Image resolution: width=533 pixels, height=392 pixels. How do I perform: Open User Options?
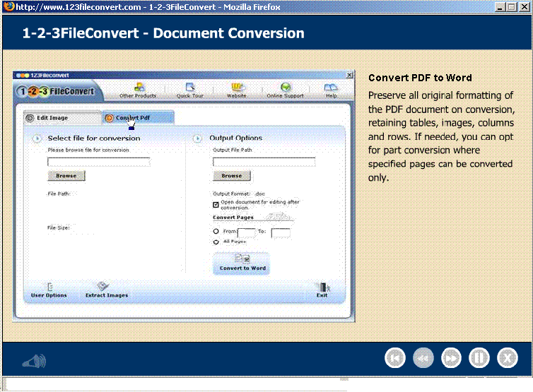click(49, 290)
